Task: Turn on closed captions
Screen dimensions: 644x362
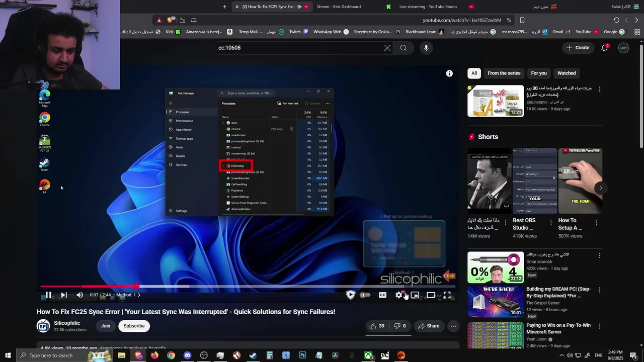Action: [383, 295]
